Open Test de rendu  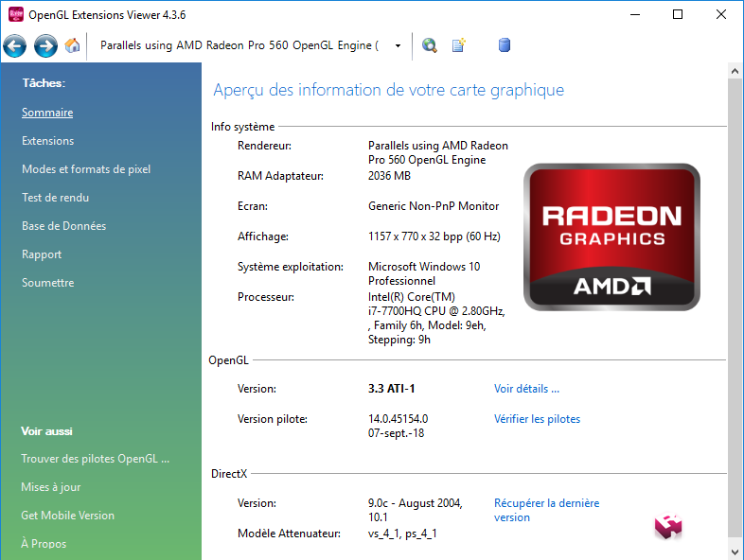pyautogui.click(x=55, y=198)
